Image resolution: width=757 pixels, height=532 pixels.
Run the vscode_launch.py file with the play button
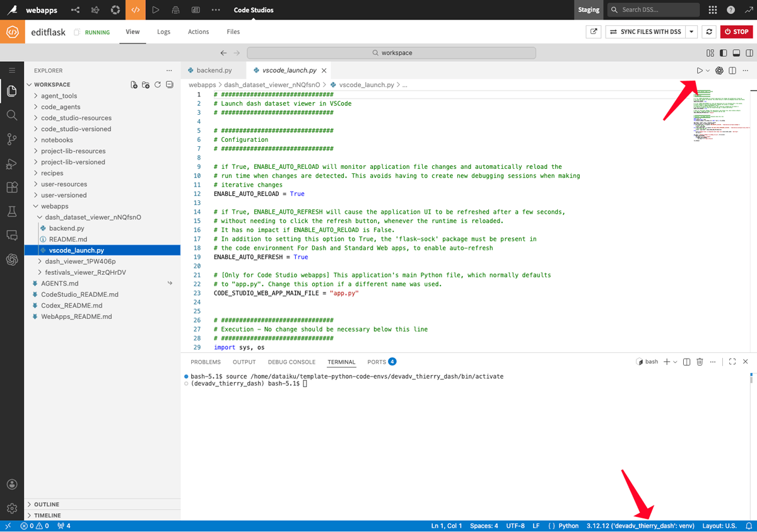(698, 70)
